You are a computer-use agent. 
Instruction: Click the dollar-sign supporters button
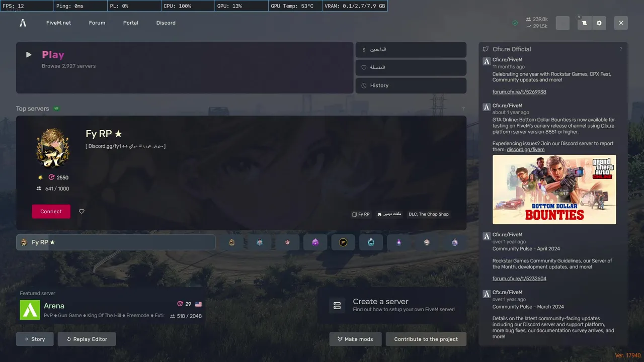(x=411, y=50)
